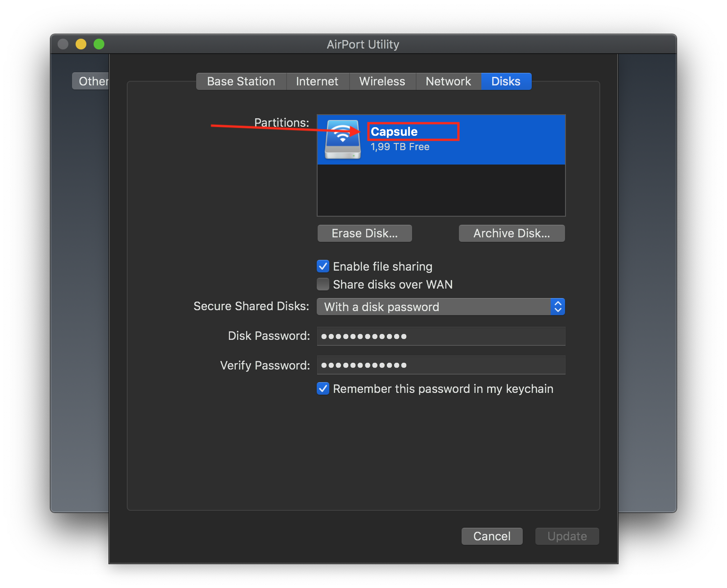Click the Erase Disk... button
727x588 pixels.
point(365,233)
